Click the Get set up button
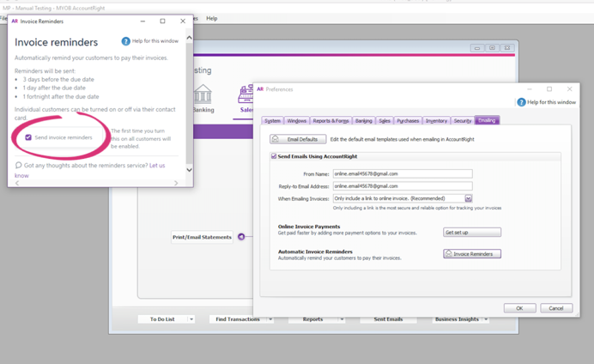 click(x=472, y=233)
